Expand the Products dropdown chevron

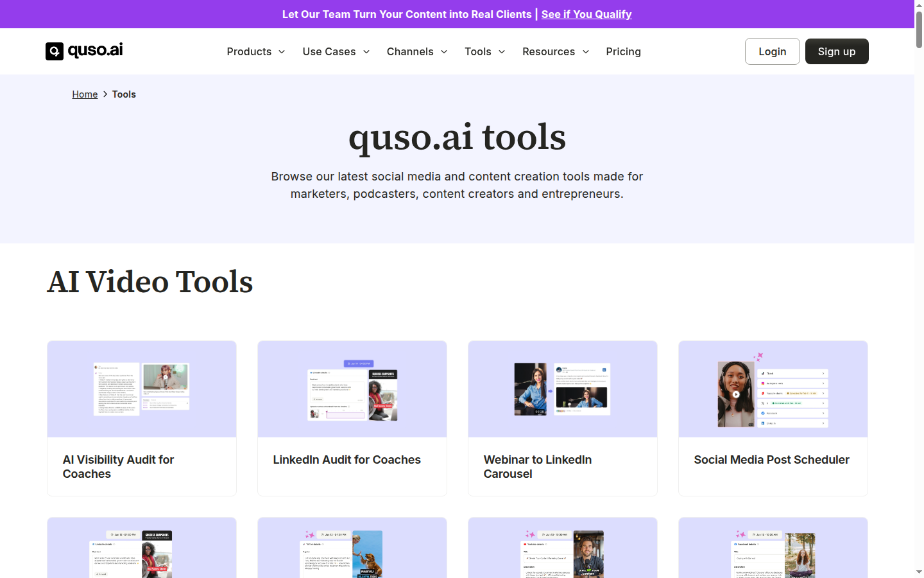tap(282, 52)
